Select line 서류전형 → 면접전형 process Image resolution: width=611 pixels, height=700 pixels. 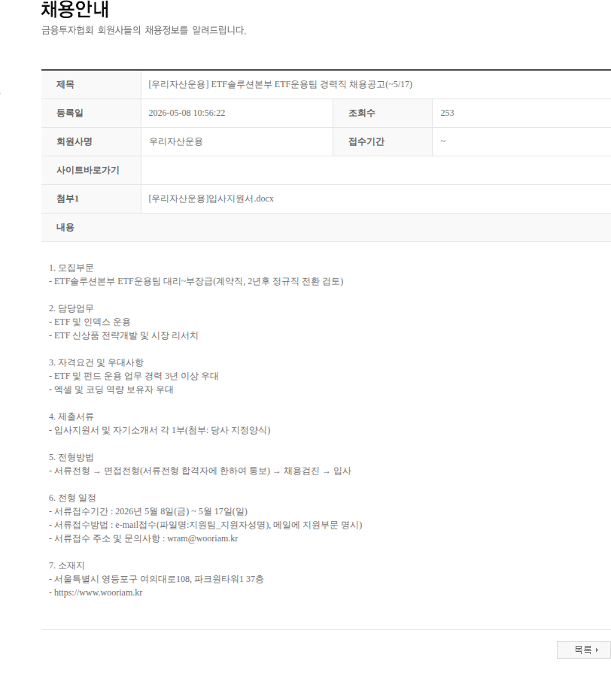coord(200,471)
